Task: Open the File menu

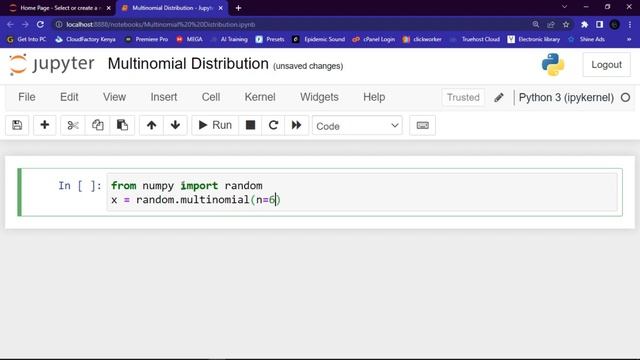Action: click(27, 97)
